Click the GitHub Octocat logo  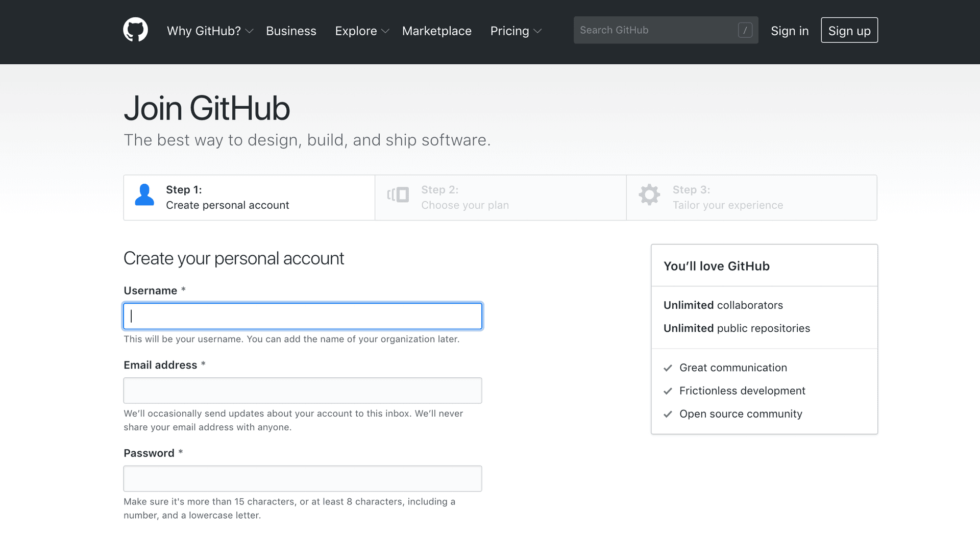(135, 30)
